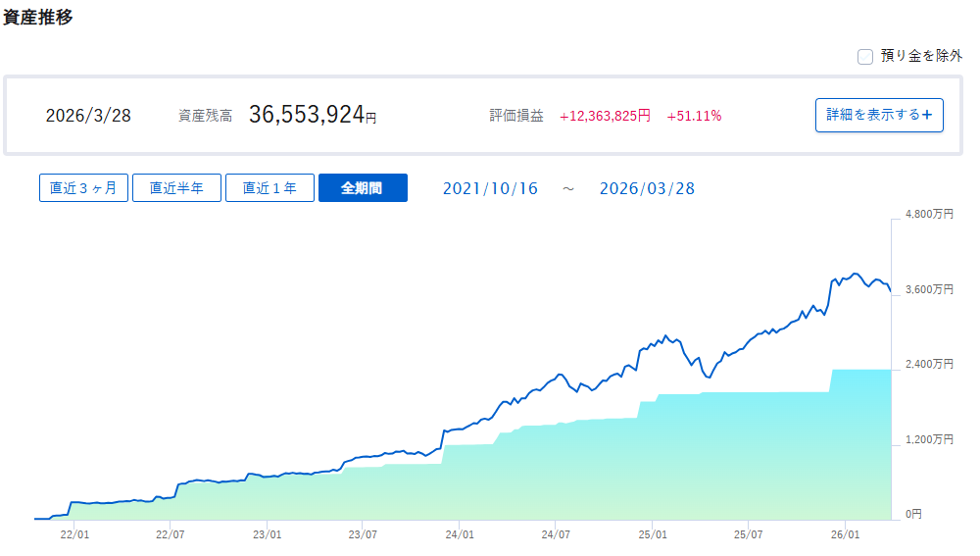Viewport: 980px width, 556px height.
Task: Switch to the 直近半年 period
Action: (176, 188)
